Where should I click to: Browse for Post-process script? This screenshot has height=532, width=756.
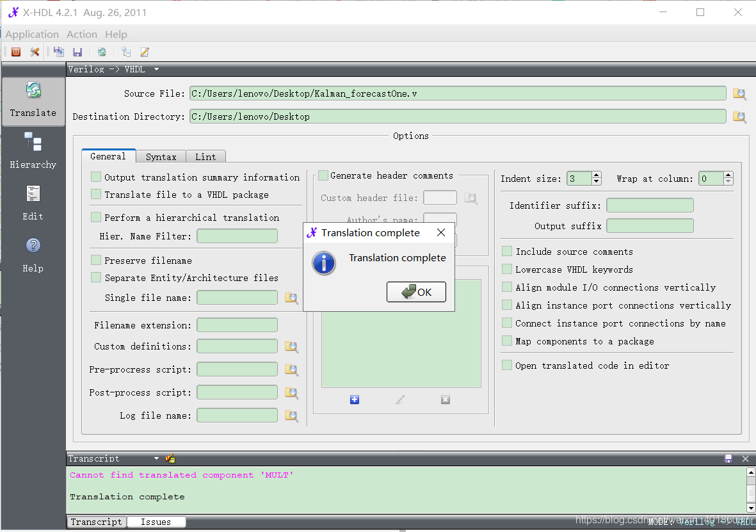click(291, 393)
